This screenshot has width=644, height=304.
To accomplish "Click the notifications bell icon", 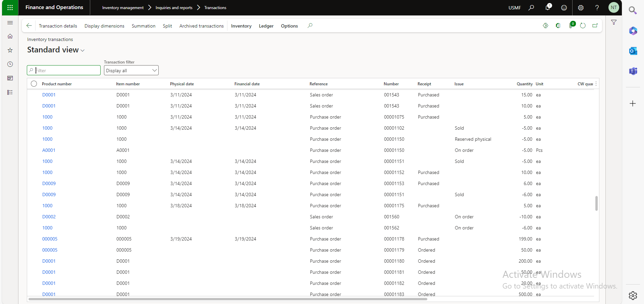I will pos(547,7).
